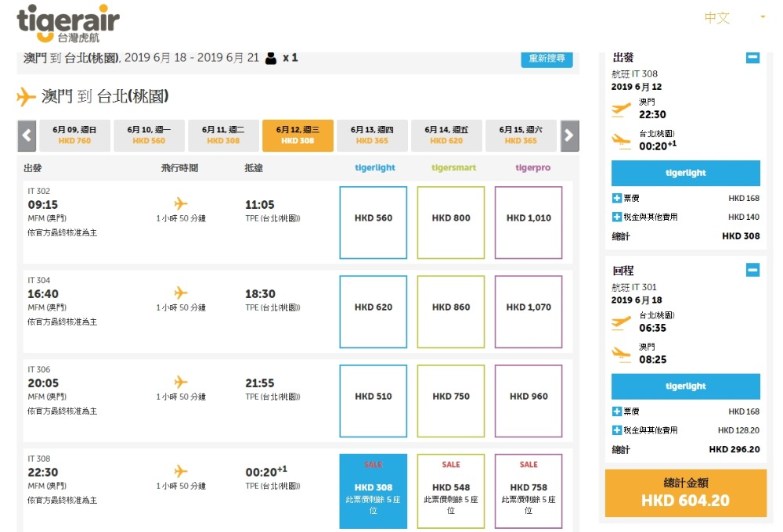Switch to 6月 09 週日 date tab
Screen dimensions: 783x532
tap(74, 135)
